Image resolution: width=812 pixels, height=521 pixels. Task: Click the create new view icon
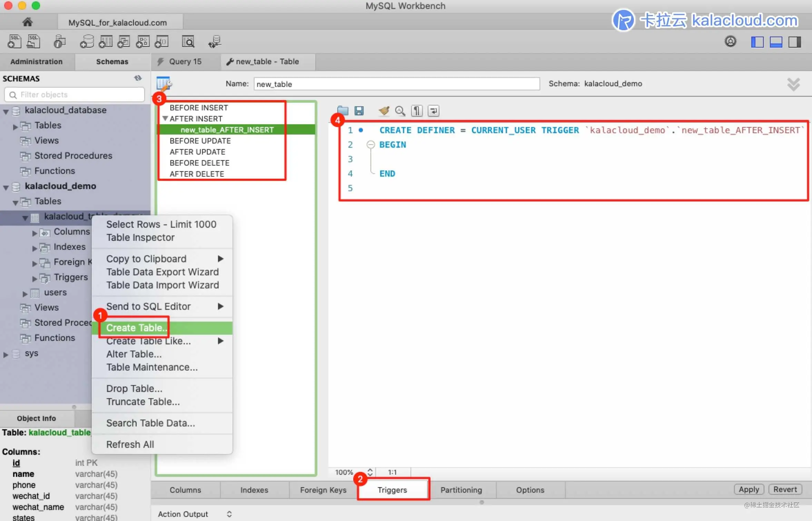[x=124, y=42]
